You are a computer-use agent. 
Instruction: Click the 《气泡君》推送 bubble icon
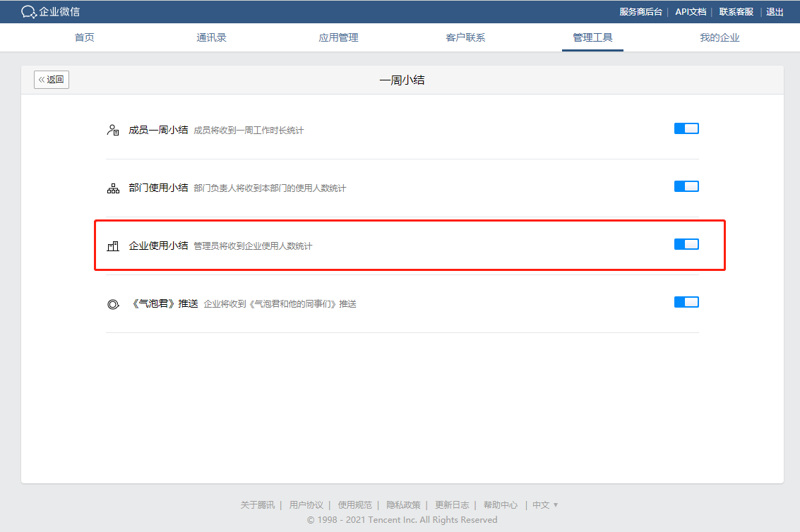point(113,305)
